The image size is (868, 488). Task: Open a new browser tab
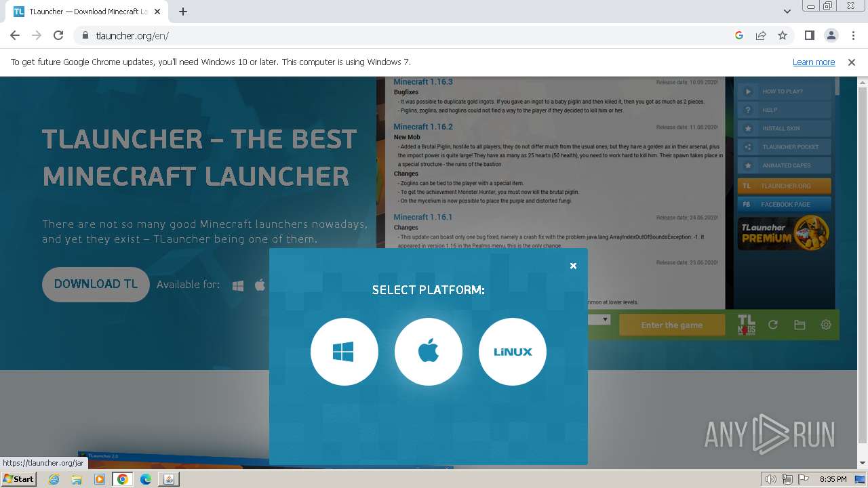183,12
